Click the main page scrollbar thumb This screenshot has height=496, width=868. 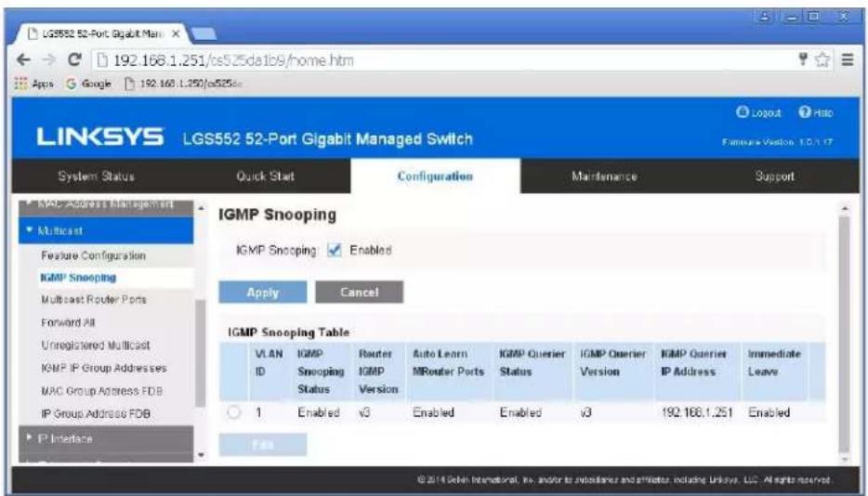[x=844, y=334]
